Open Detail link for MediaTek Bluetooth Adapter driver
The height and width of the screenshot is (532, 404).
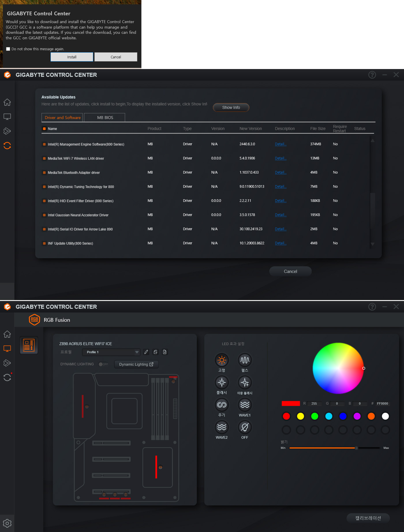(x=280, y=172)
